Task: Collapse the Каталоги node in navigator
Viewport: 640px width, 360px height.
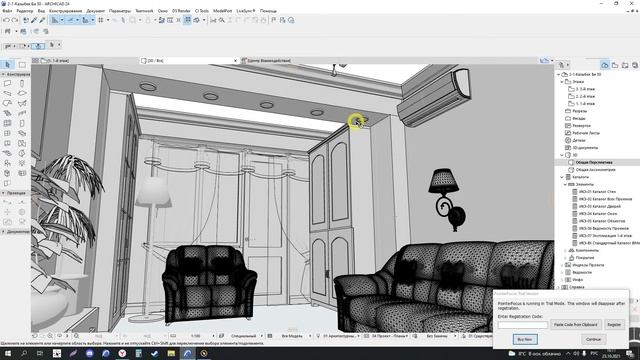Action: click(x=562, y=177)
